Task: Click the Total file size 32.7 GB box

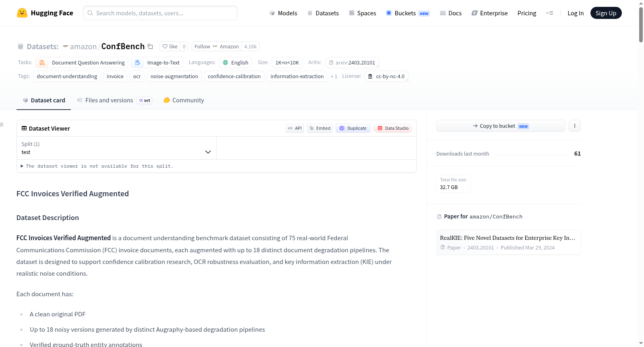Action: (453, 184)
